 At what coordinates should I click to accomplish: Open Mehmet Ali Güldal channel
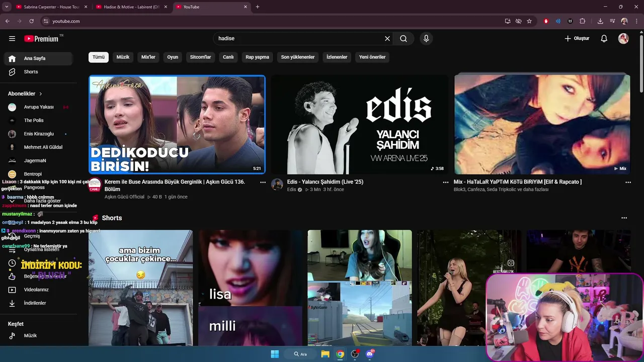pos(38,147)
